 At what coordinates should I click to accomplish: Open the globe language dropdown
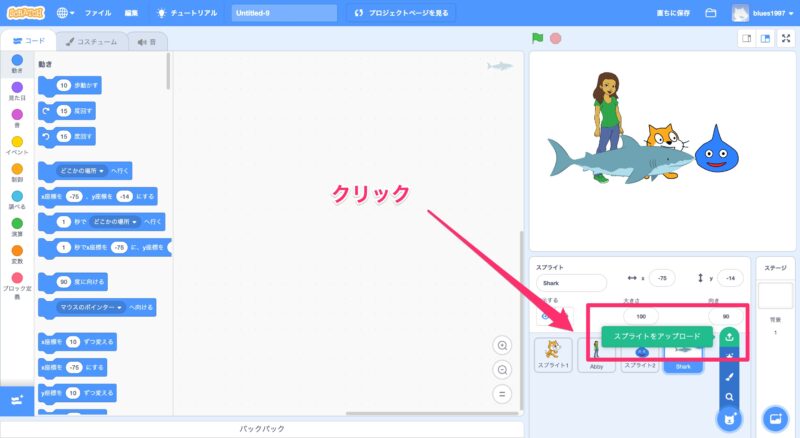pyautogui.click(x=67, y=13)
